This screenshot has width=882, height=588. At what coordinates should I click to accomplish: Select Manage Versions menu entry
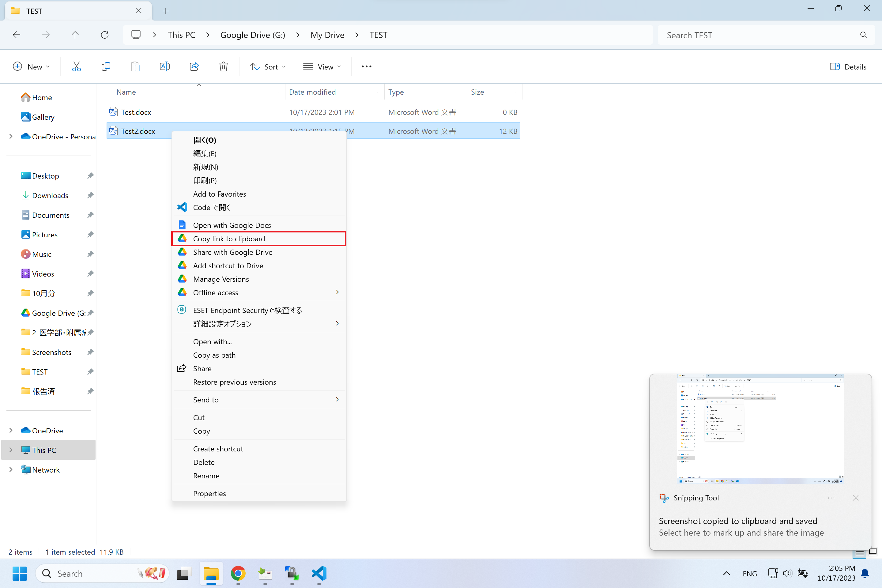click(x=259, y=279)
